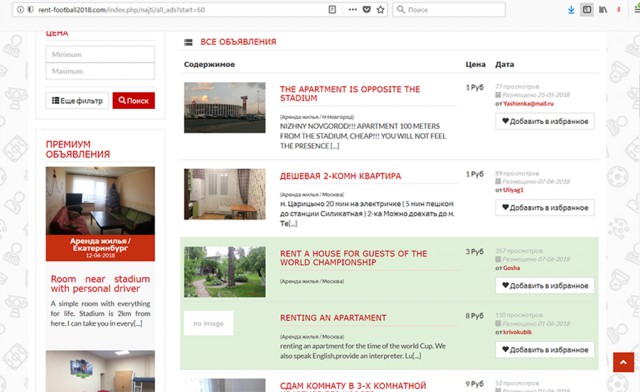The image size is (640, 392).
Task: Click the Дата column header
Action: [x=504, y=65]
